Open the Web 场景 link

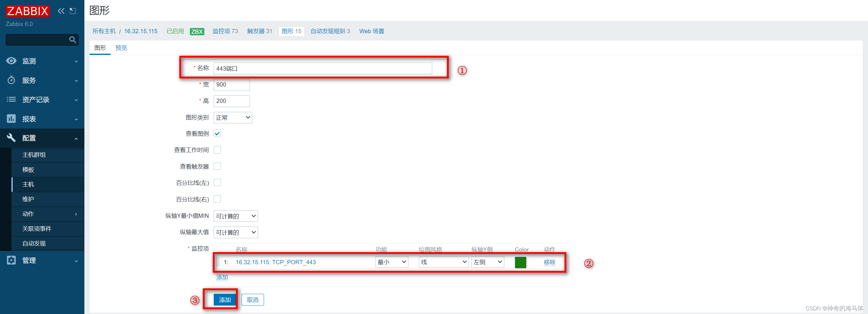[x=372, y=31]
